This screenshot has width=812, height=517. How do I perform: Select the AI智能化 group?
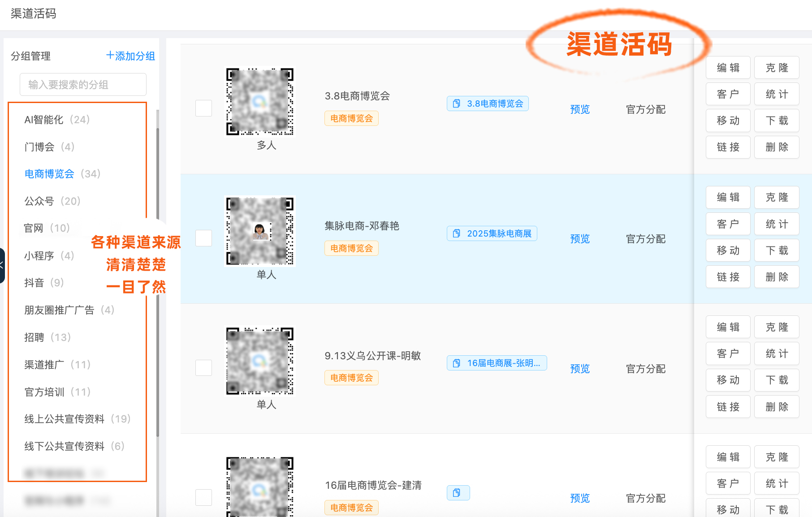click(x=57, y=120)
